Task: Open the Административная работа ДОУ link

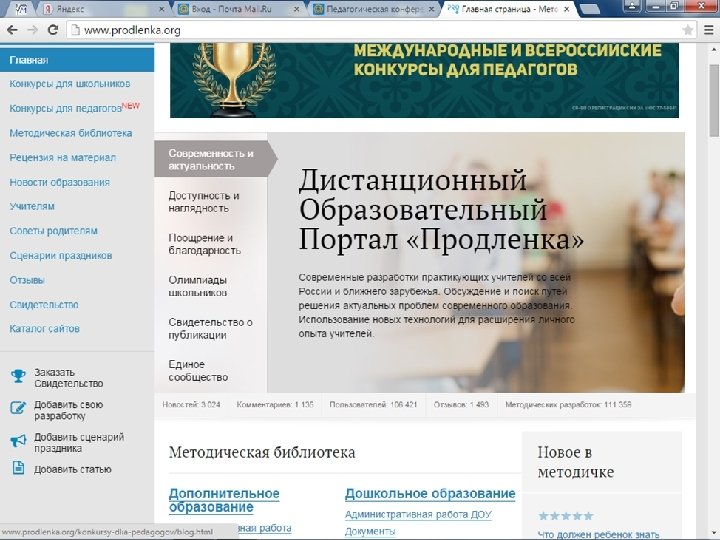Action: pyautogui.click(x=418, y=514)
